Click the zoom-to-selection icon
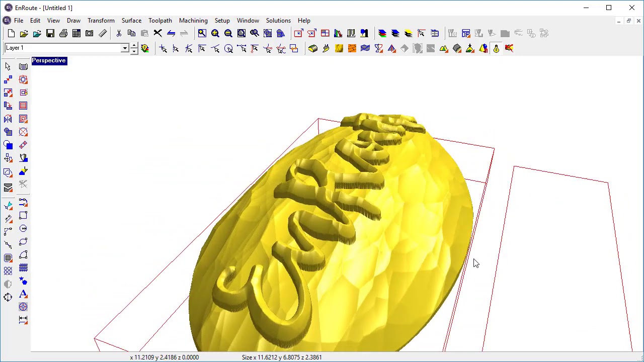 [268, 33]
